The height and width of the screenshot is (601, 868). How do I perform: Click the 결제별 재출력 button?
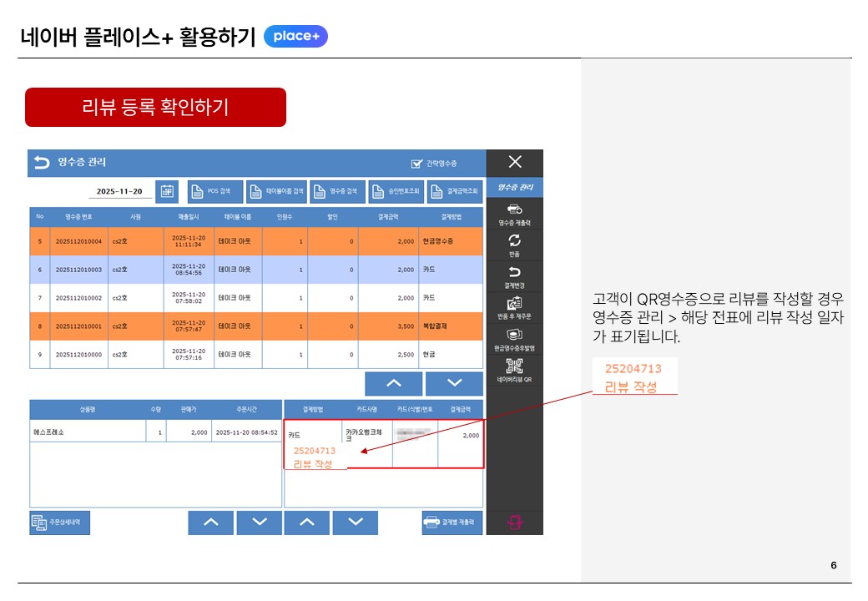coord(452,523)
